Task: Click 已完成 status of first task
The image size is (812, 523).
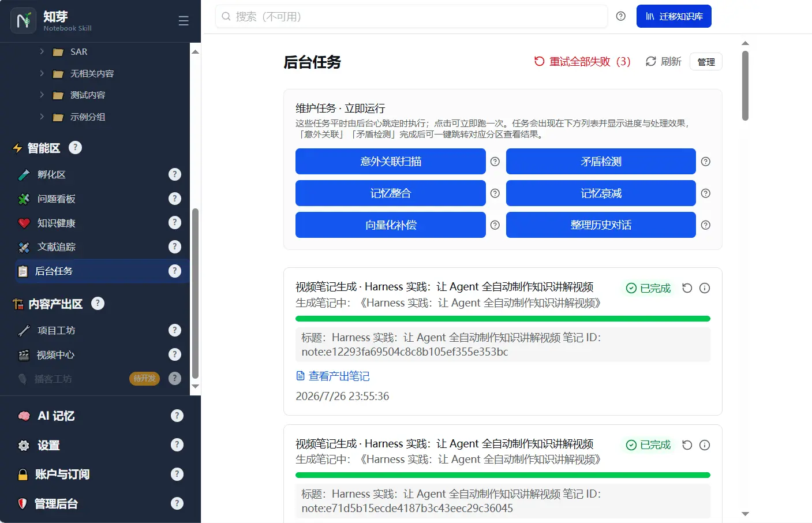Action: pyautogui.click(x=649, y=288)
